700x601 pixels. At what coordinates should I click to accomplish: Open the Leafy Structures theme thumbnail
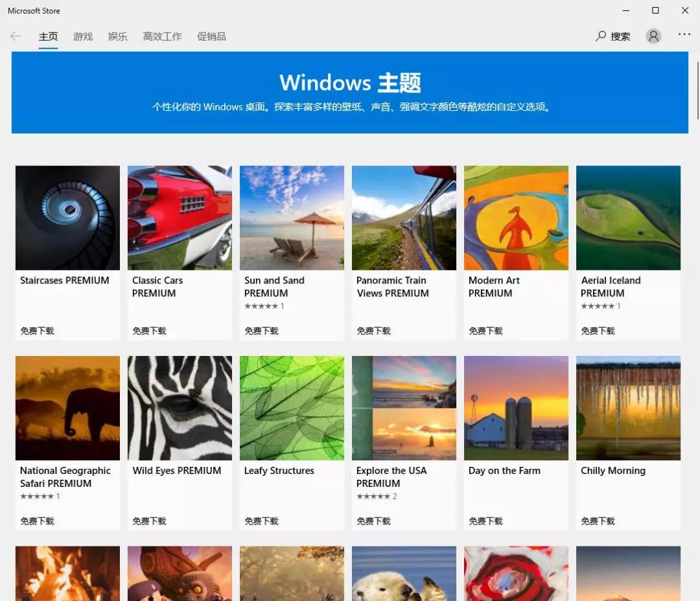292,408
